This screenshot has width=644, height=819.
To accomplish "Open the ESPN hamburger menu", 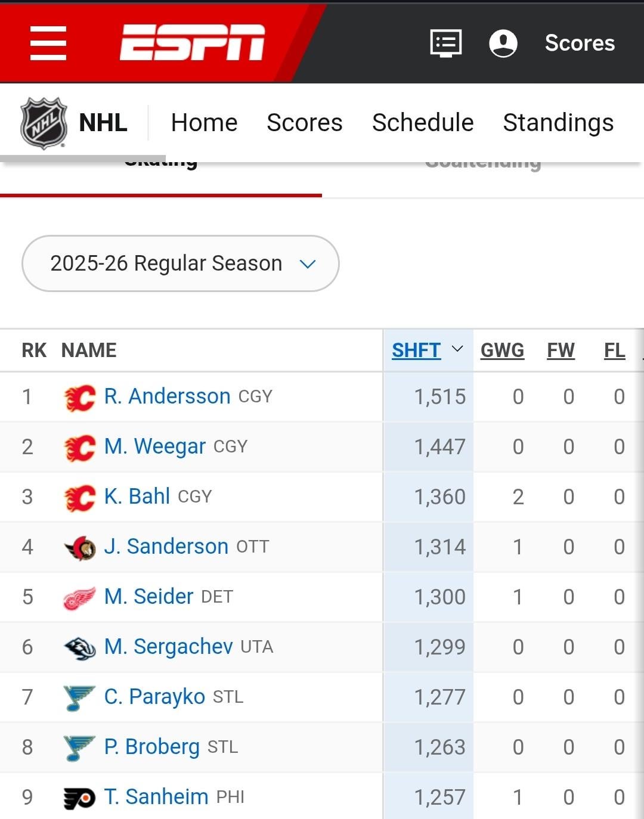I will 48,43.
